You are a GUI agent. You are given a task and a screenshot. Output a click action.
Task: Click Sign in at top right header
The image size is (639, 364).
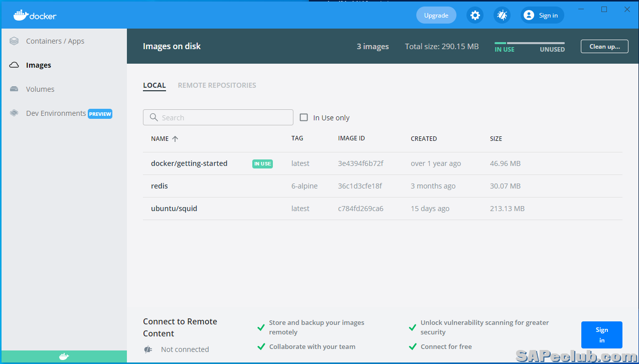(542, 15)
